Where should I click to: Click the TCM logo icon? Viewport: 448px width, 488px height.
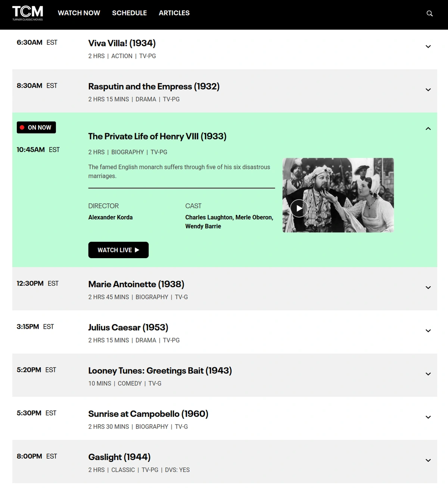28,13
